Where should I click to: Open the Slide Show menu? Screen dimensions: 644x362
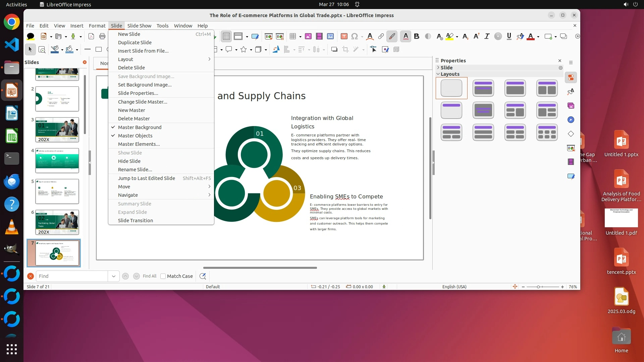(139, 25)
